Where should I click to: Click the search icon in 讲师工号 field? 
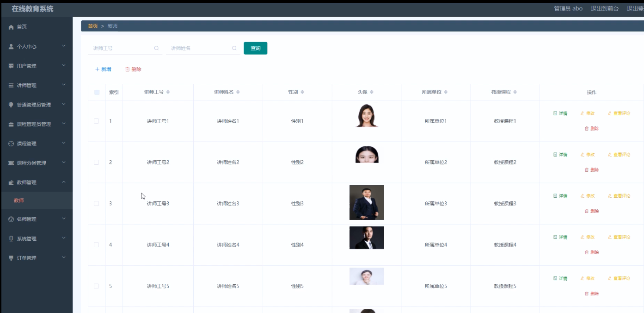(x=156, y=48)
